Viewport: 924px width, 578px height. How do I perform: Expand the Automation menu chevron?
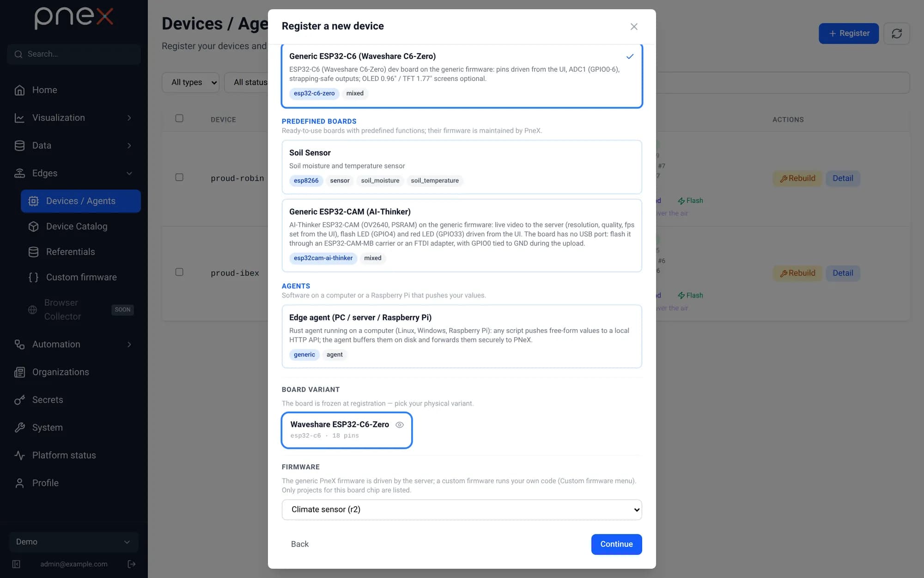(129, 344)
